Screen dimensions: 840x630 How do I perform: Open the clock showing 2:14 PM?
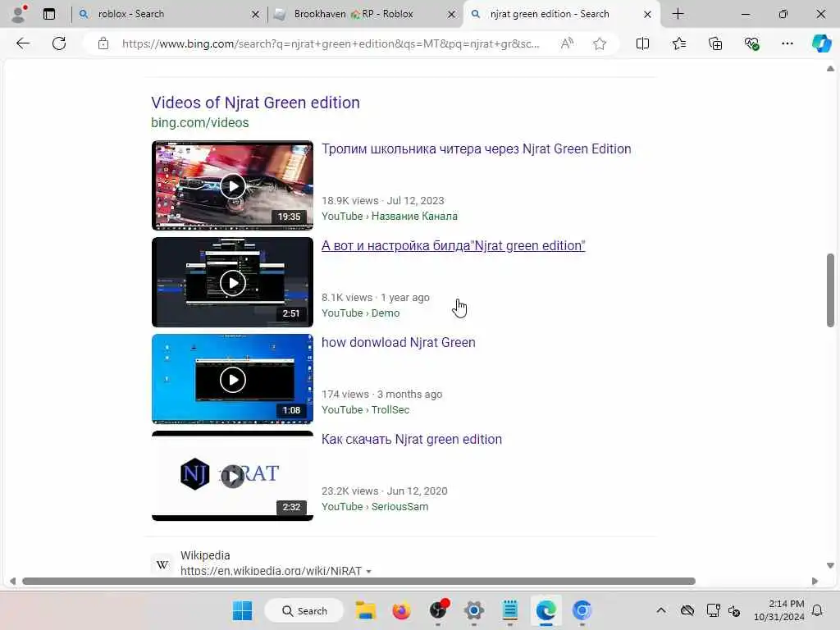pos(779,610)
